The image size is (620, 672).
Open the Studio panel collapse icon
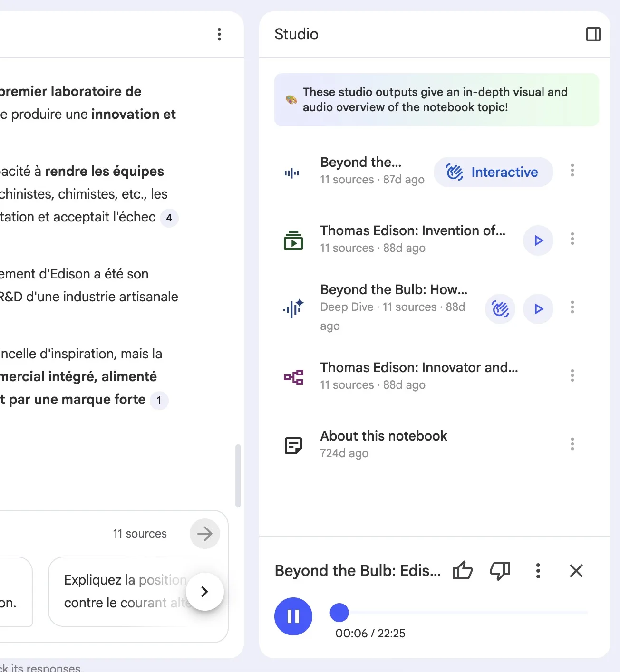pos(593,34)
